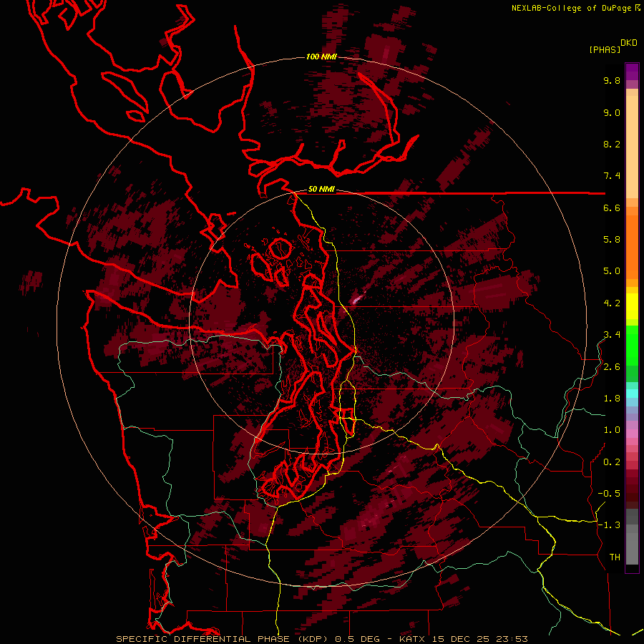Click the 1.8 value on the color scale
The height and width of the screenshot is (644, 644).
pos(612,399)
